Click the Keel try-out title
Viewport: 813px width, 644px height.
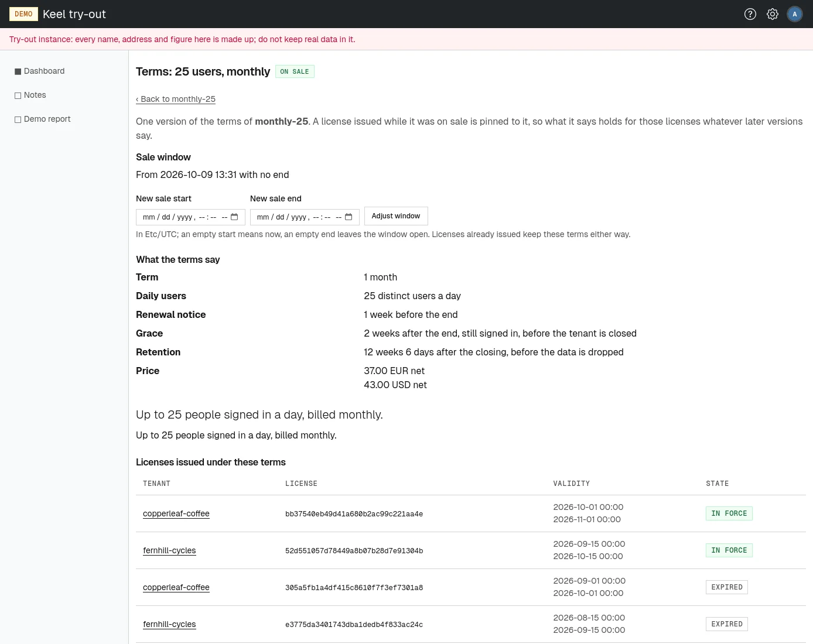(x=74, y=14)
